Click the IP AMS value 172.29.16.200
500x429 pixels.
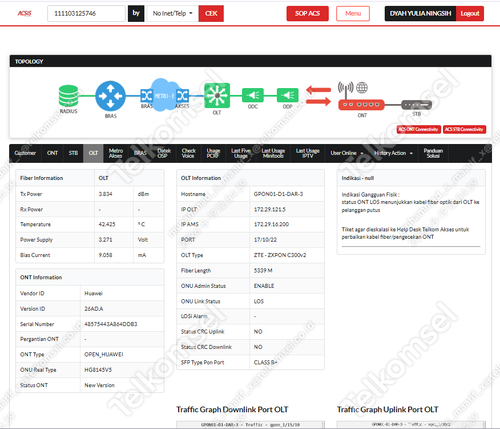click(x=271, y=224)
